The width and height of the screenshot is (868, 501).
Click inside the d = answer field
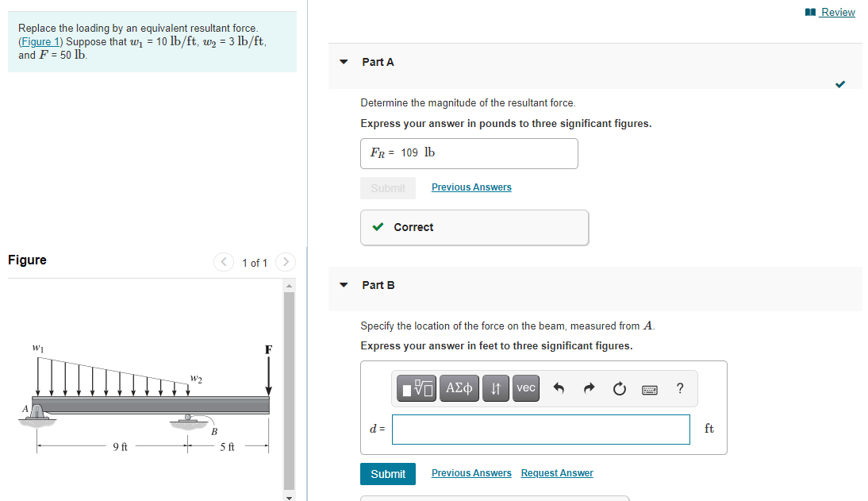coord(540,429)
